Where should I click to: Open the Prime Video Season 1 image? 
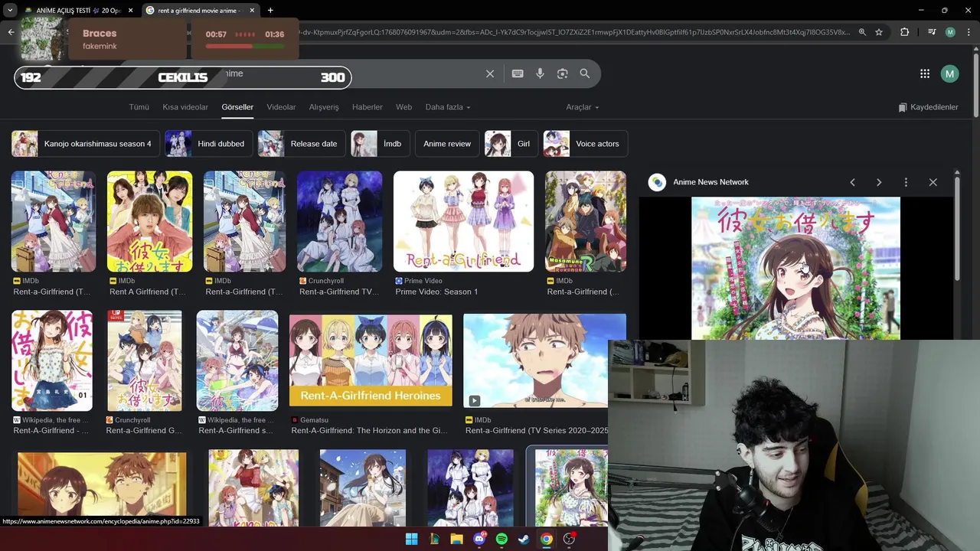tap(463, 221)
